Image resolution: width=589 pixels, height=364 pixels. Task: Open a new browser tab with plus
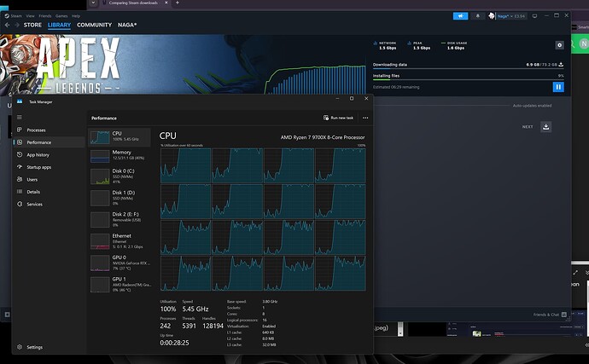pyautogui.click(x=178, y=3)
